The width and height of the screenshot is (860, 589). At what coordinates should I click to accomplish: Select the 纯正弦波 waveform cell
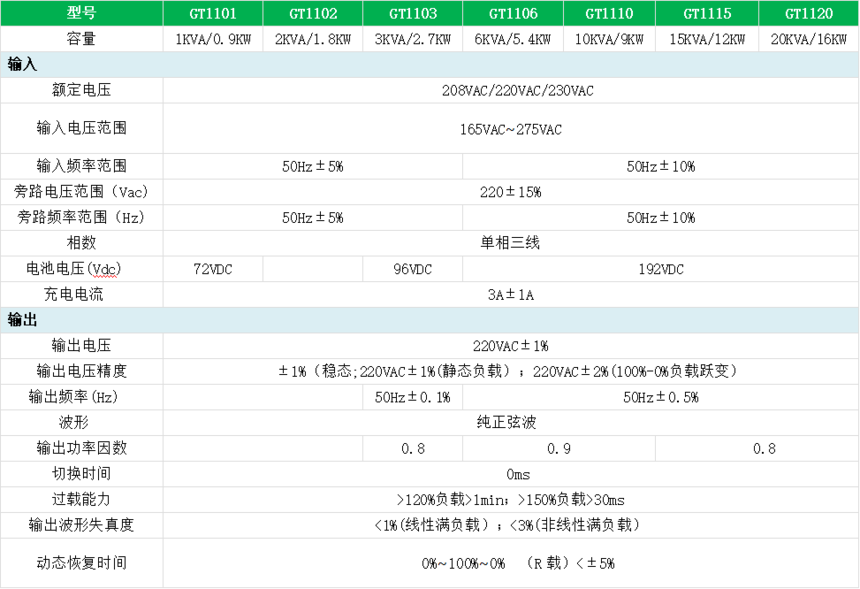(510, 422)
